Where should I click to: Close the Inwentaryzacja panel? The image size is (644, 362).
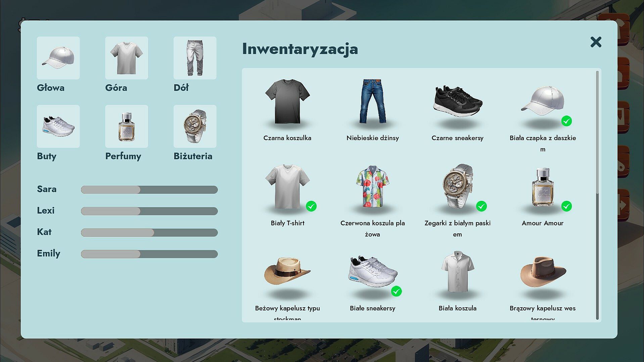596,42
